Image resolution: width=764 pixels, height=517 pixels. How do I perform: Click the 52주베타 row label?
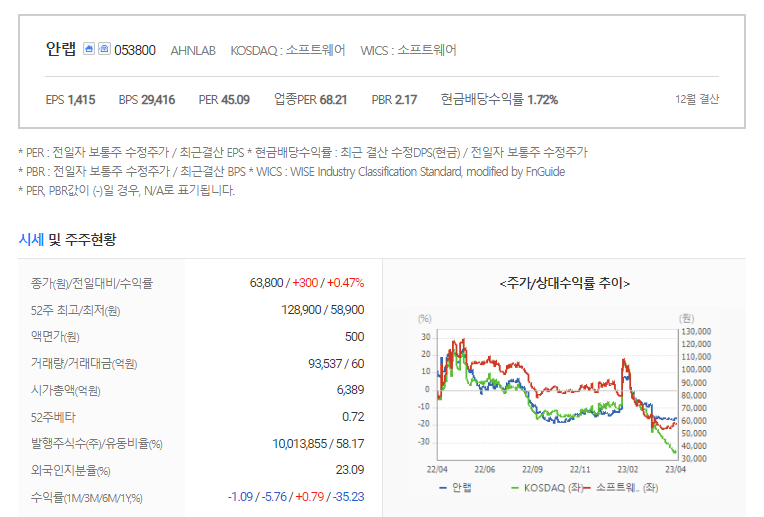click(53, 417)
